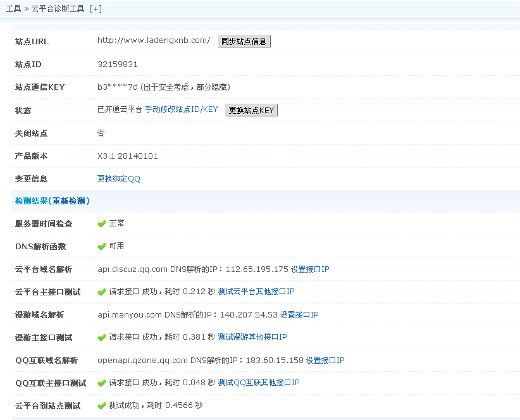
Task: Click 重新检测 in the 检测结果 header
Action: (69, 201)
